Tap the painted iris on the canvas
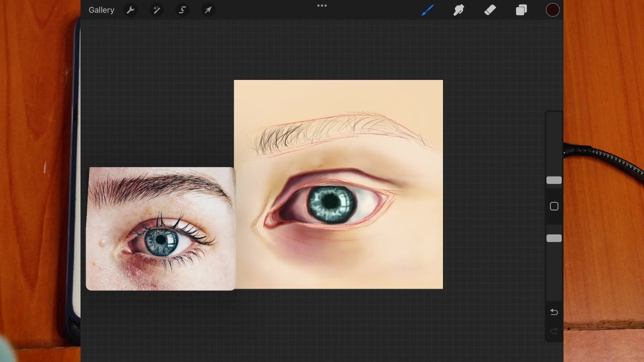This screenshot has width=644, height=362. (x=332, y=204)
